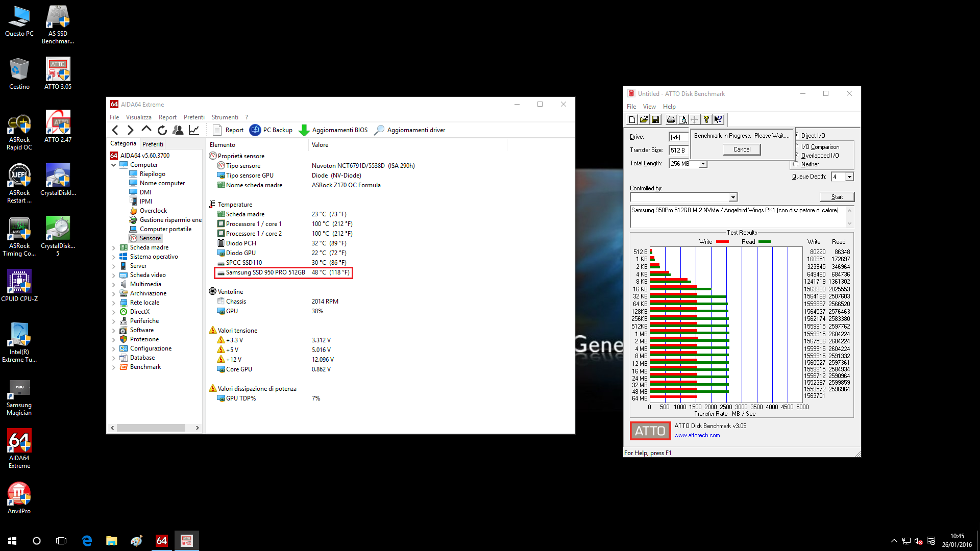Screen dimensions: 980x551
Task: Expand Archiviazione tree node
Action: (x=113, y=293)
